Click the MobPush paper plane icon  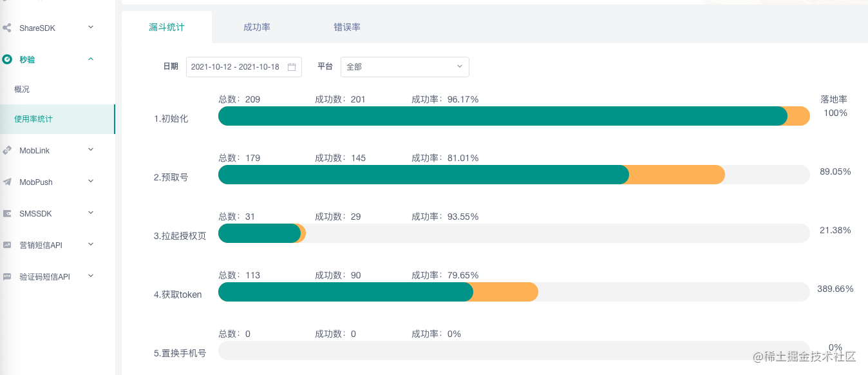[7, 182]
